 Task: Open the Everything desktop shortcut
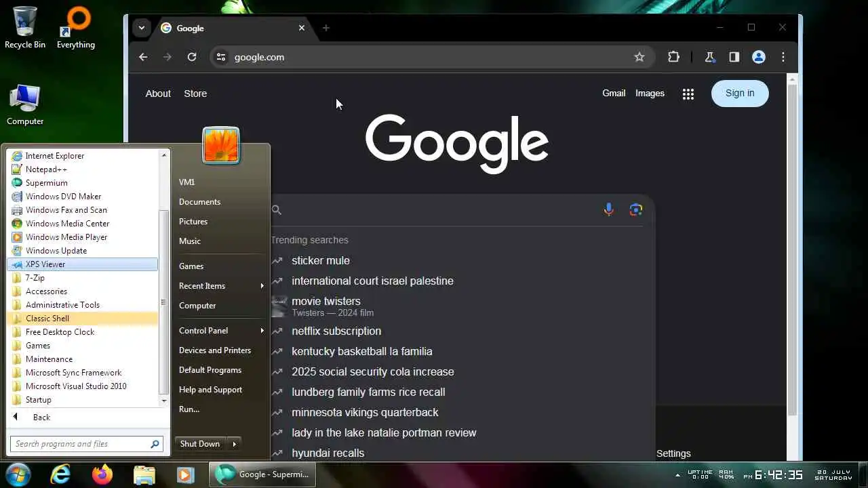pyautogui.click(x=76, y=27)
